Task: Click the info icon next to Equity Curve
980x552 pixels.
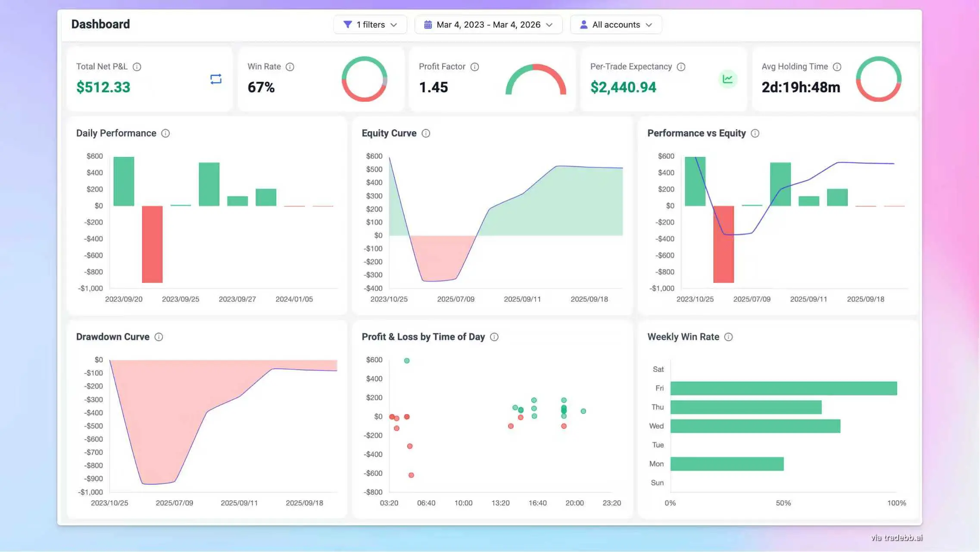Action: tap(425, 133)
